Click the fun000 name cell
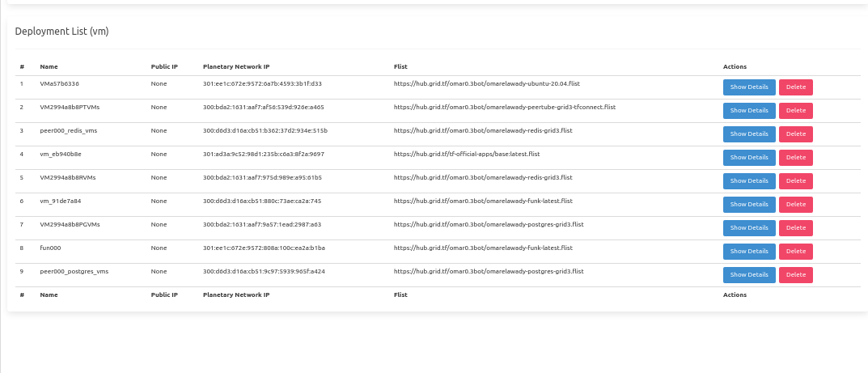The image size is (868, 373). [51, 248]
